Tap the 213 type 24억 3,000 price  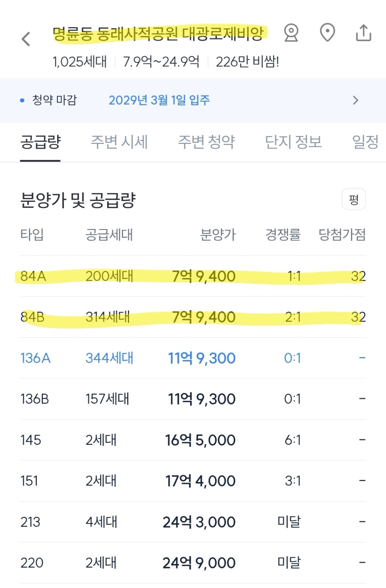coord(199,522)
